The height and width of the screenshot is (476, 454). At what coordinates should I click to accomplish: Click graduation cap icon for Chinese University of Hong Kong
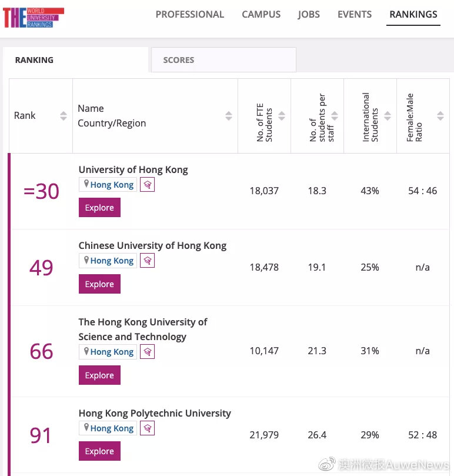[147, 261]
